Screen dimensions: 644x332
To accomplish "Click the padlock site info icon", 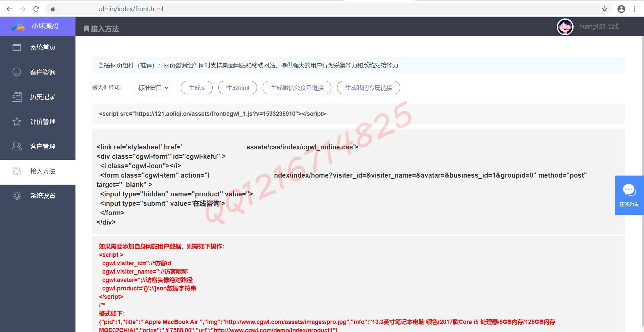I will click(53, 9).
